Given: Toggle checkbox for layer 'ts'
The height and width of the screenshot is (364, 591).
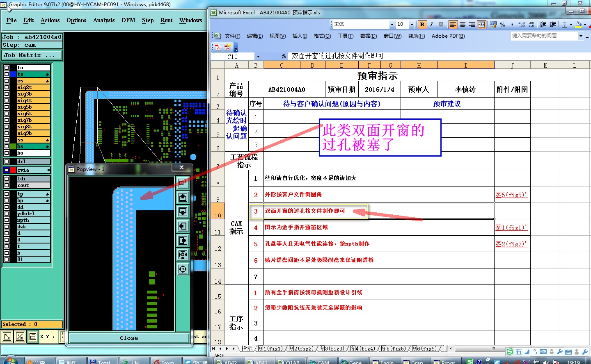Looking at the screenshot, I should (7, 74).
